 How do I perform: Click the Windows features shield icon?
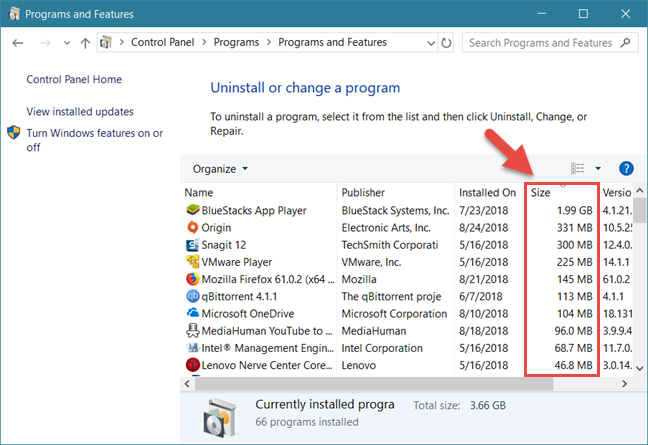pos(14,133)
